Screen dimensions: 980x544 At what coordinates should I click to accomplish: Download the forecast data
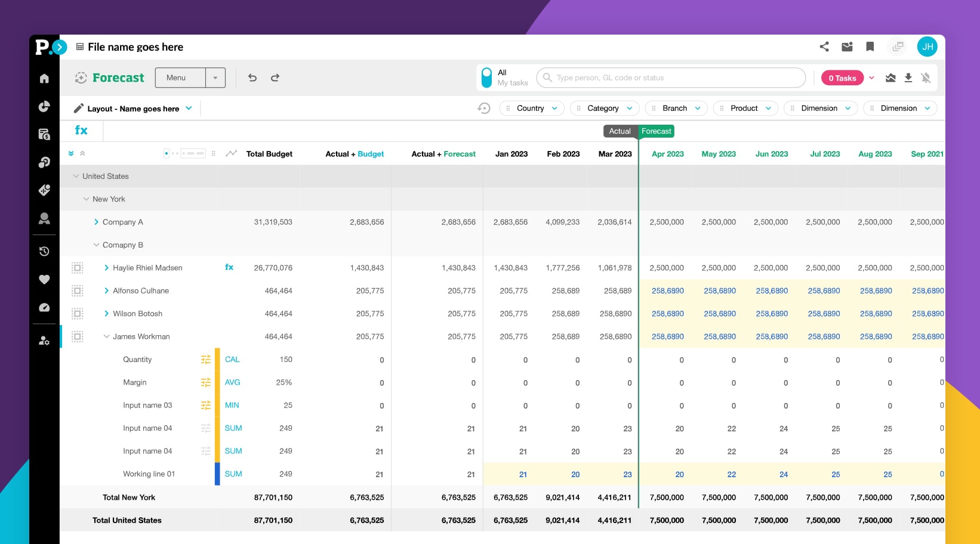click(908, 78)
